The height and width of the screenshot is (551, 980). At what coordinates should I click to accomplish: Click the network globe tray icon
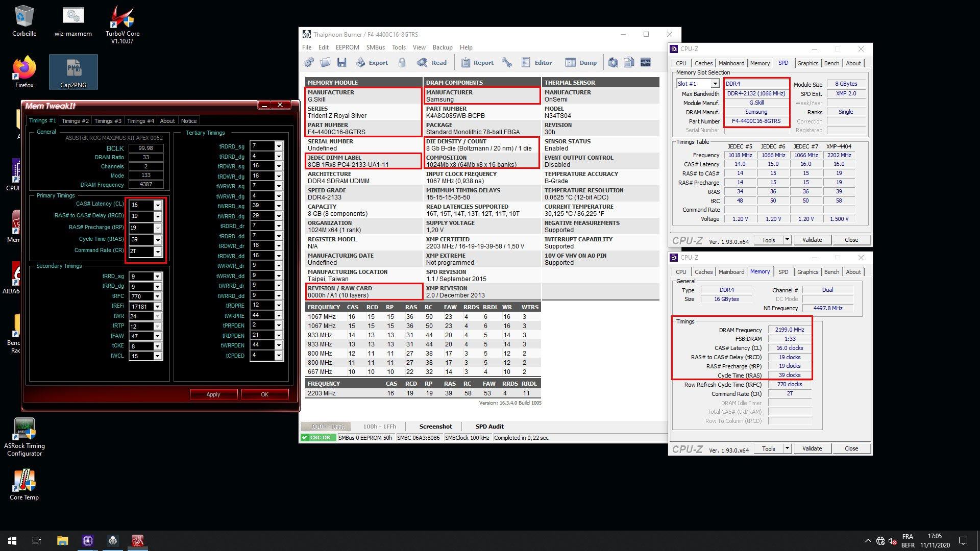pyautogui.click(x=880, y=541)
